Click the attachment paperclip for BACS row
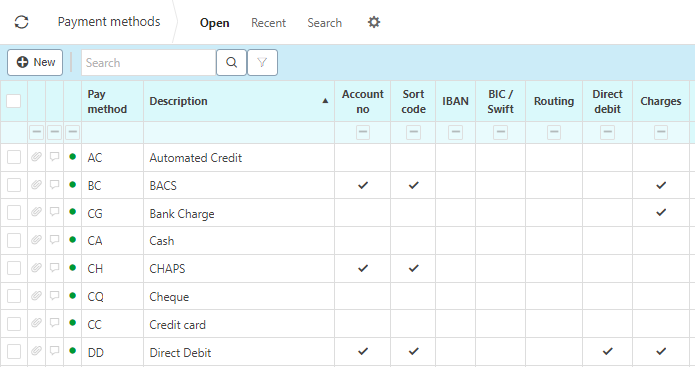This screenshot has height=367, width=695. 36,185
